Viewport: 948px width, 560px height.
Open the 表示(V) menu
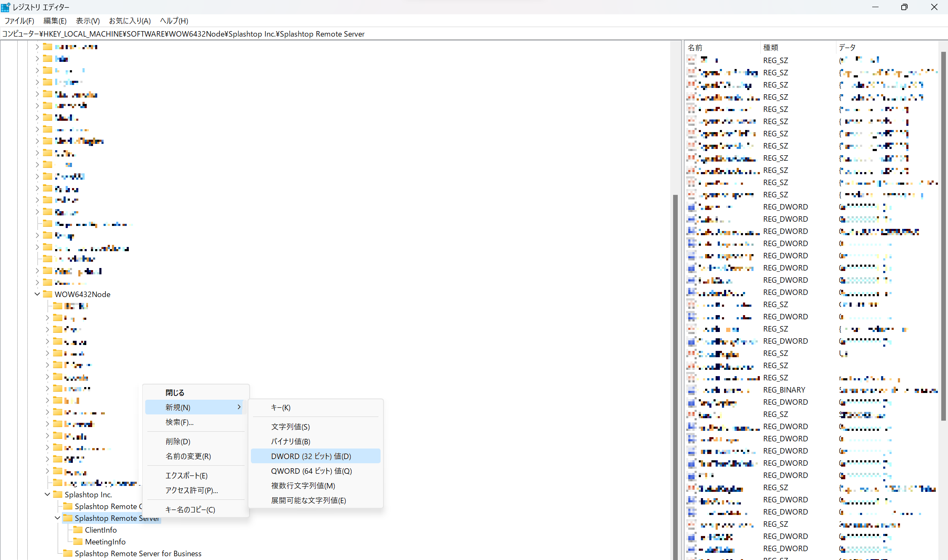tap(88, 21)
